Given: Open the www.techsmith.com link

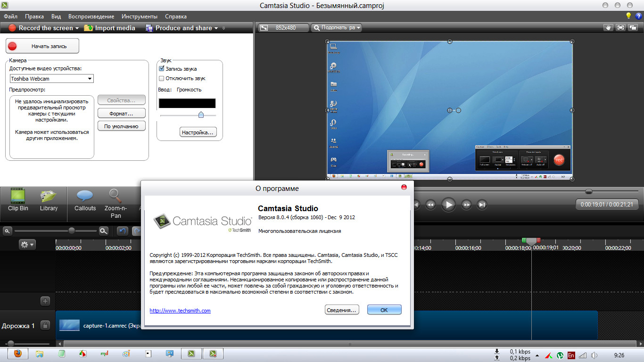Looking at the screenshot, I should 180,311.
